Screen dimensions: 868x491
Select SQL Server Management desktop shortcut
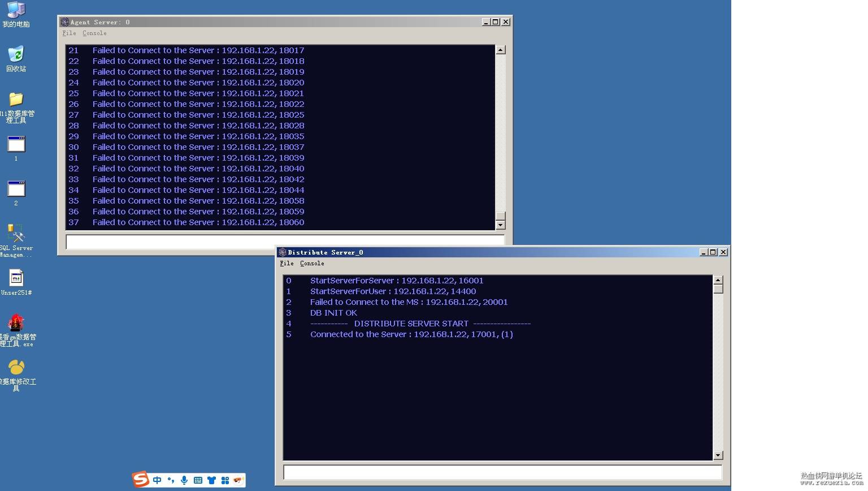(x=16, y=241)
